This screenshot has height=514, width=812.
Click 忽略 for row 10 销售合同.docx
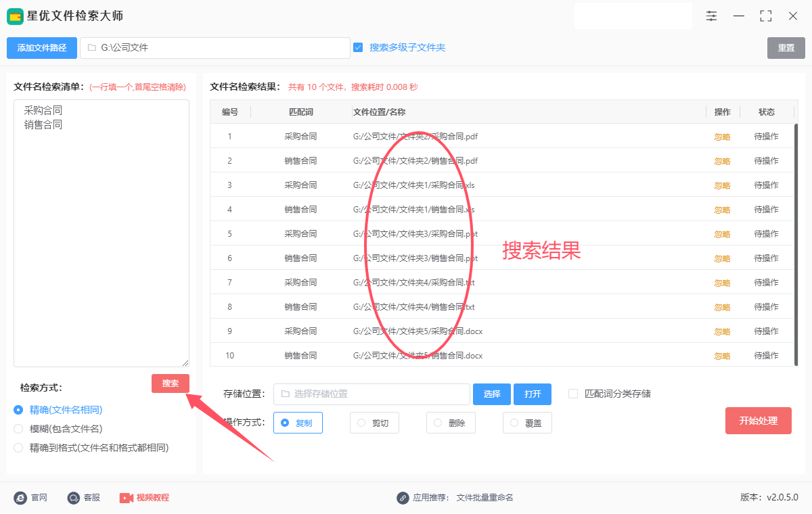722,356
